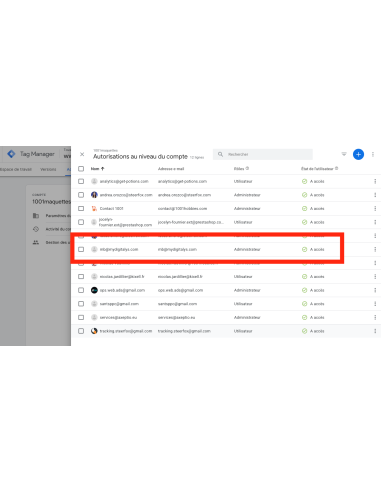This screenshot has height=492, width=381.
Task: Click the help icon next to Rôles header
Action: (x=247, y=168)
